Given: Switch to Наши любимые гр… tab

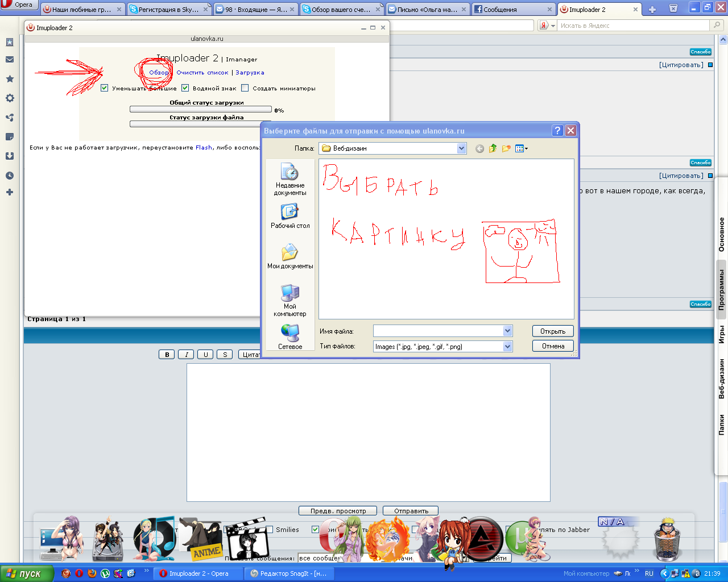Looking at the screenshot, I should point(83,10).
